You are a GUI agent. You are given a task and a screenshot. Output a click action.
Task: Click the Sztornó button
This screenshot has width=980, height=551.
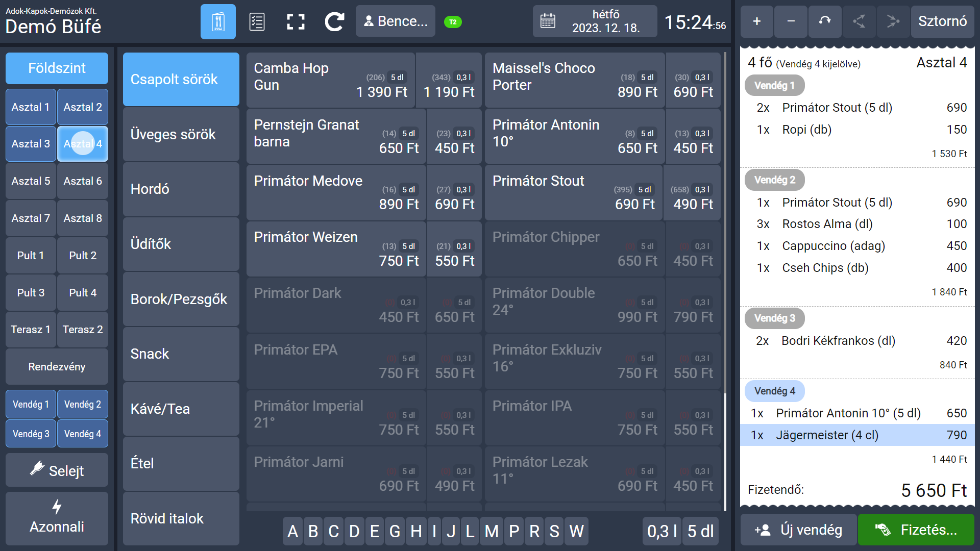click(942, 21)
